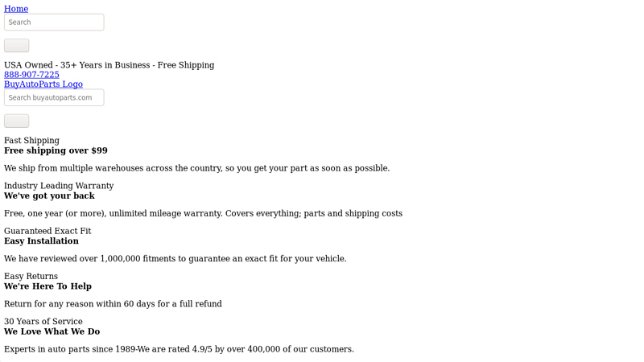This screenshot has height=362, width=644.
Task: Select the Easy Returns label
Action: click(x=31, y=276)
